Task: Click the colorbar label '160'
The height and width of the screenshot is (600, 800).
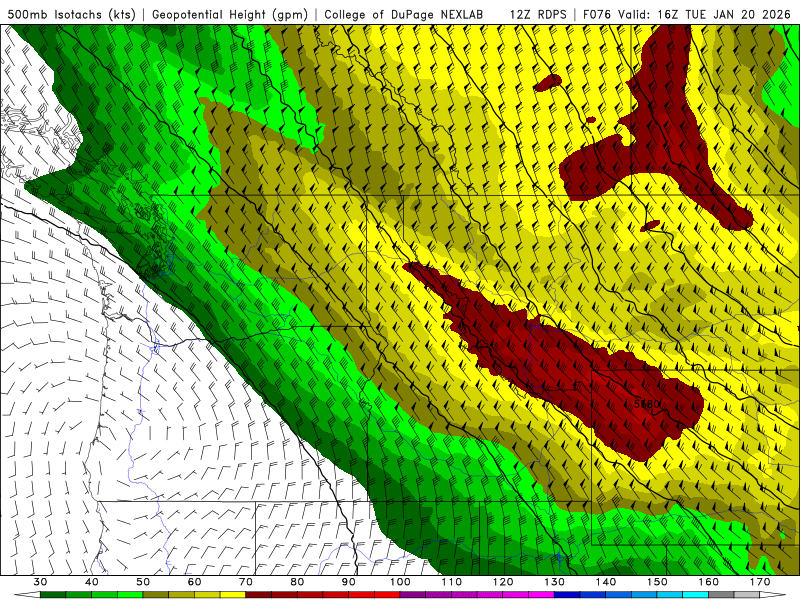Action: (709, 582)
